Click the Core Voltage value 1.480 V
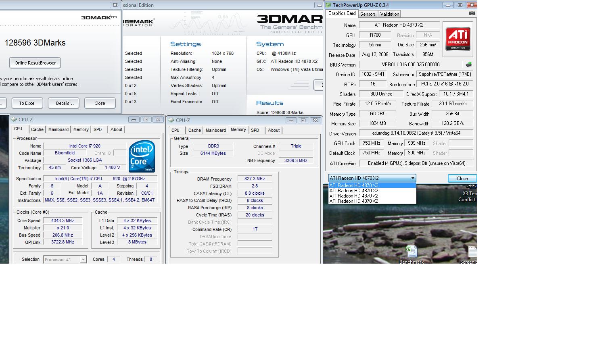608x364 pixels. click(x=113, y=168)
